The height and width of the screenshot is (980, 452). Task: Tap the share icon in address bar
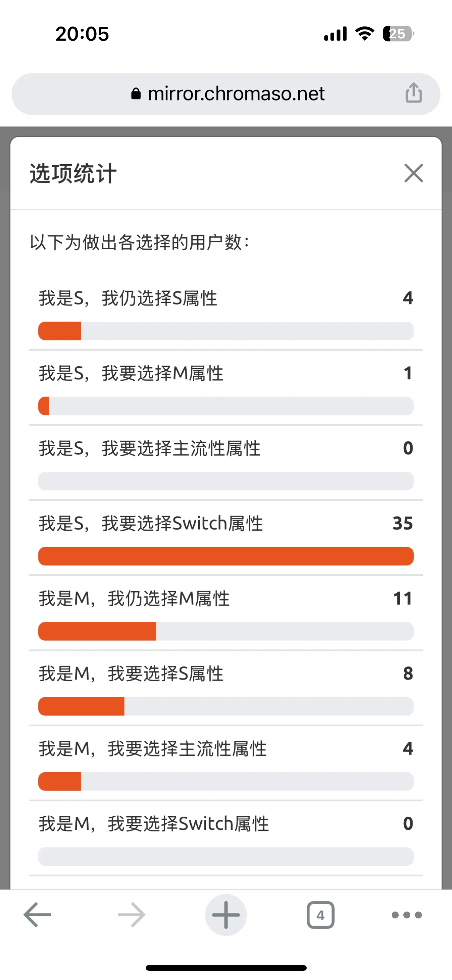(413, 93)
